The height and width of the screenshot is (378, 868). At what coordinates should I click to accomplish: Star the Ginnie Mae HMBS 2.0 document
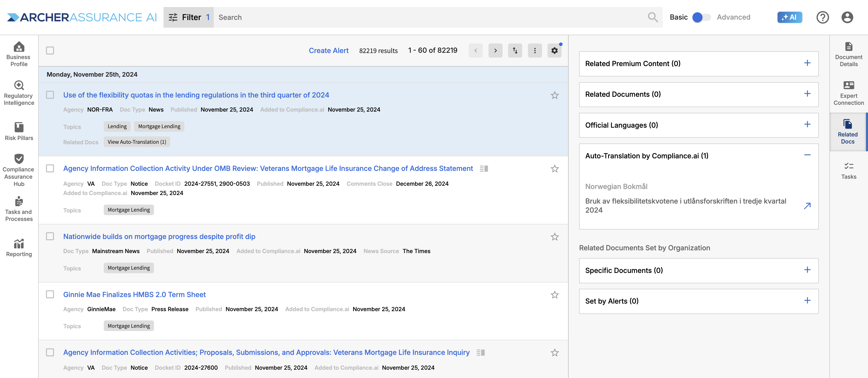click(555, 295)
